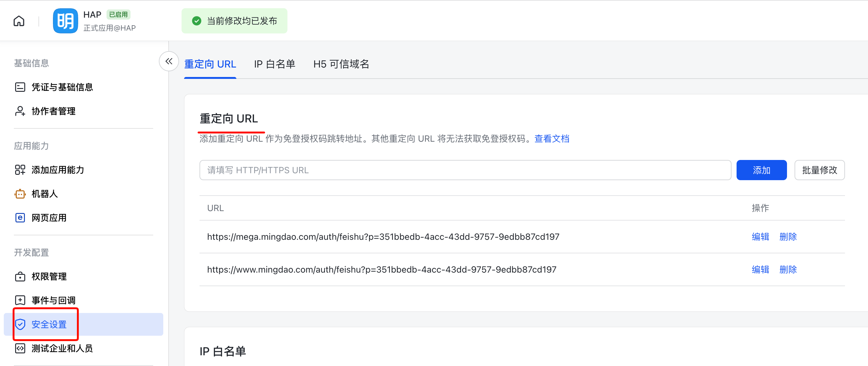Image resolution: width=868 pixels, height=366 pixels.
Task: Go to the home page icon
Action: [19, 21]
